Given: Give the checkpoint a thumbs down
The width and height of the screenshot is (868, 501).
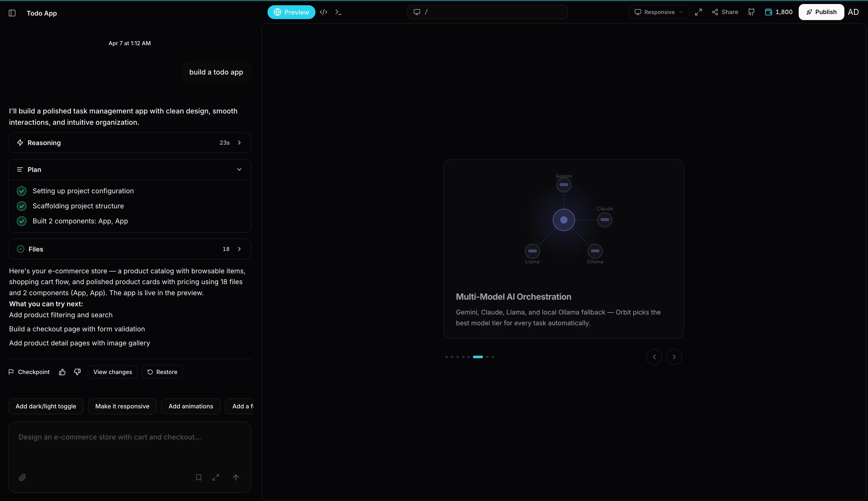Looking at the screenshot, I should [77, 372].
